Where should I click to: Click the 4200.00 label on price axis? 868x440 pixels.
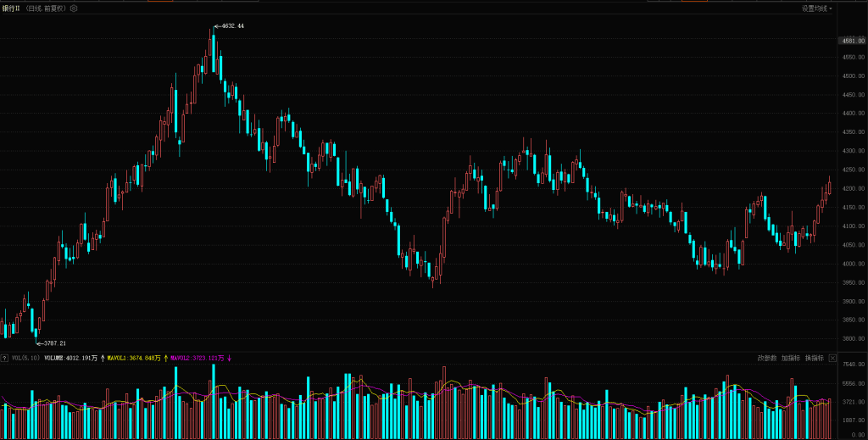pyautogui.click(x=851, y=188)
